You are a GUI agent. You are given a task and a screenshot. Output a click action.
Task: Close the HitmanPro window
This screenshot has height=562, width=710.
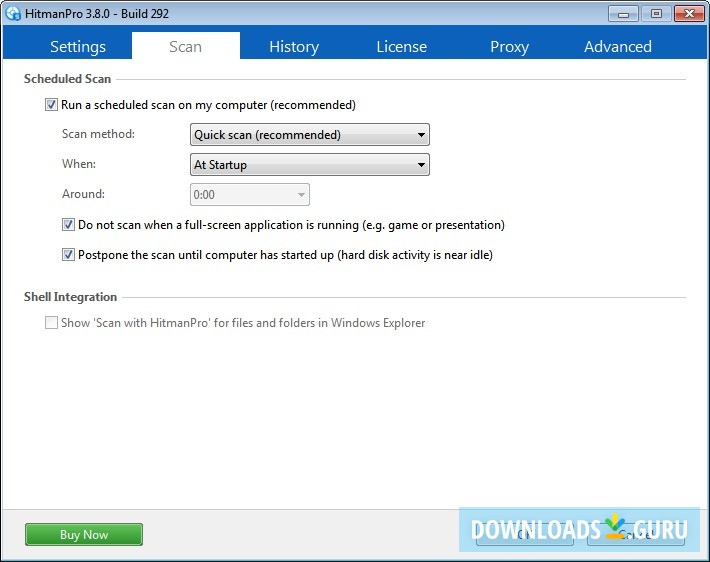(x=689, y=14)
